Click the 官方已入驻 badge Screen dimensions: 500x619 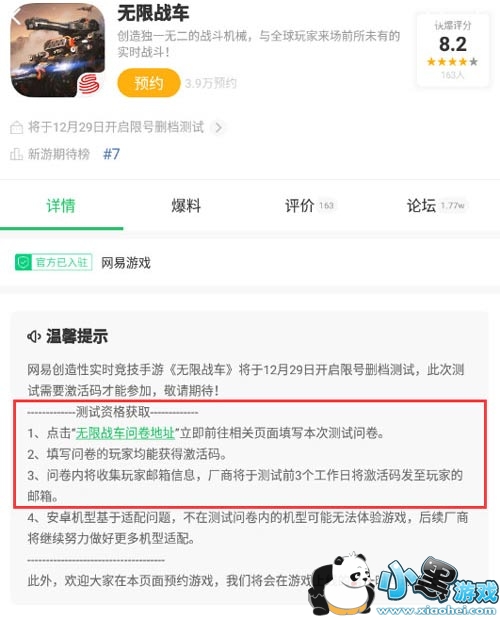coord(54,262)
